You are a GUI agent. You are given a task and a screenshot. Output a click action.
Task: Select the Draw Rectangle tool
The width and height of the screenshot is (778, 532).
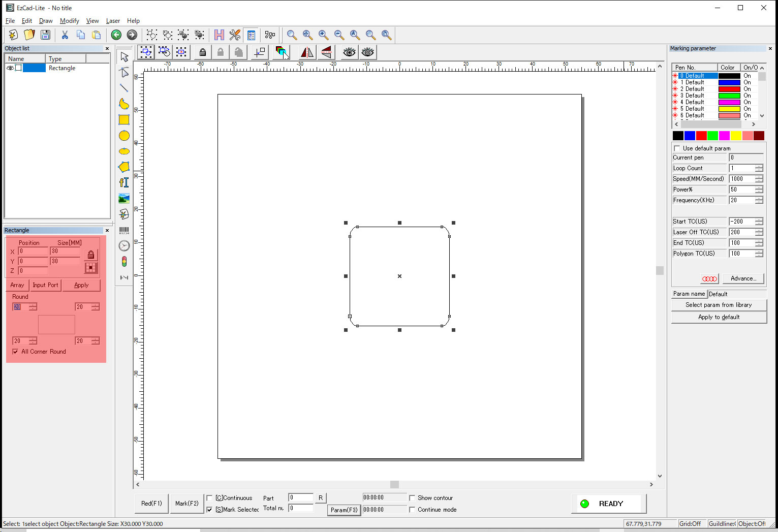coord(124,120)
